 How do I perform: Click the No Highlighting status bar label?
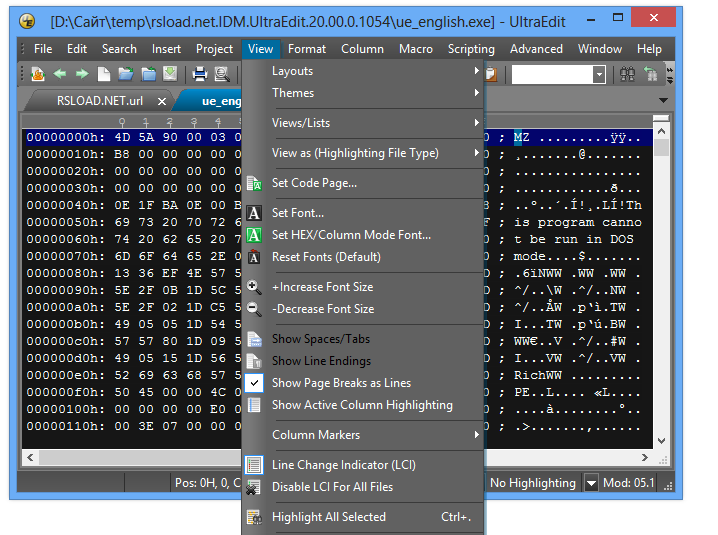533,483
